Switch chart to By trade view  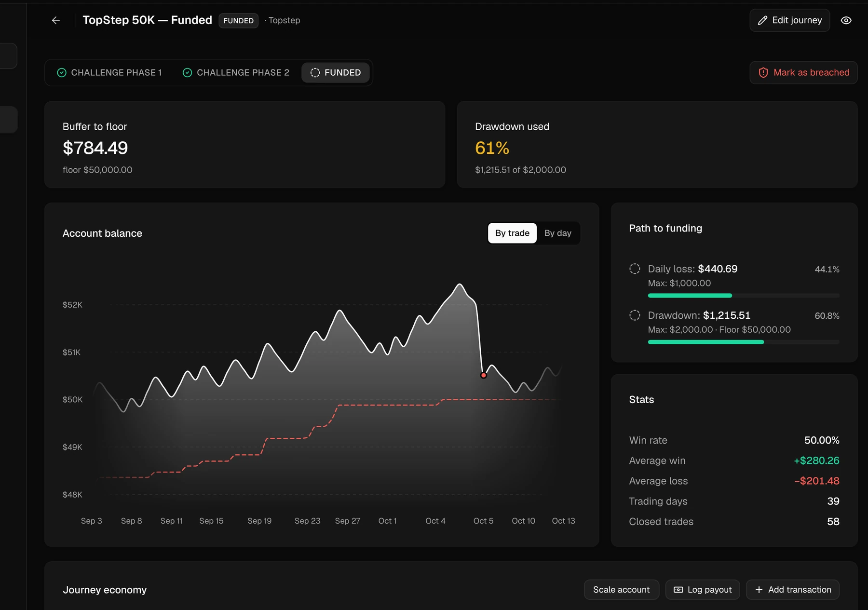[x=512, y=233]
